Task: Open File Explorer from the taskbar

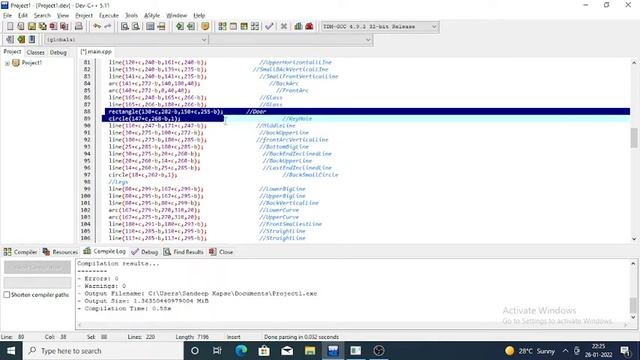Action: point(310,351)
